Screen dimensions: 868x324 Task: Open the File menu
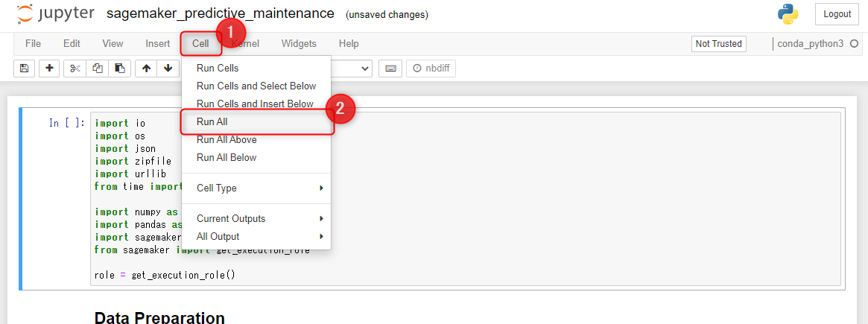point(33,43)
